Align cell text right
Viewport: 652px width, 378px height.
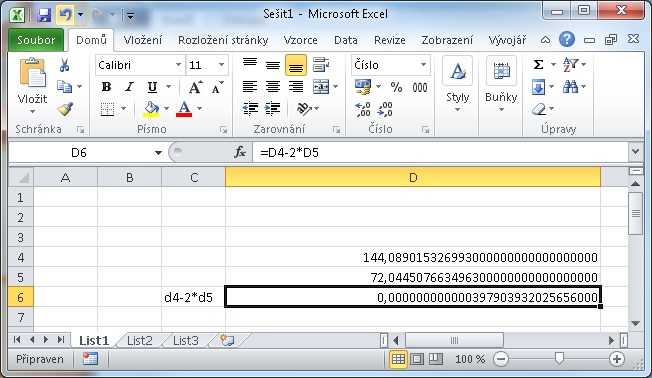[x=296, y=87]
